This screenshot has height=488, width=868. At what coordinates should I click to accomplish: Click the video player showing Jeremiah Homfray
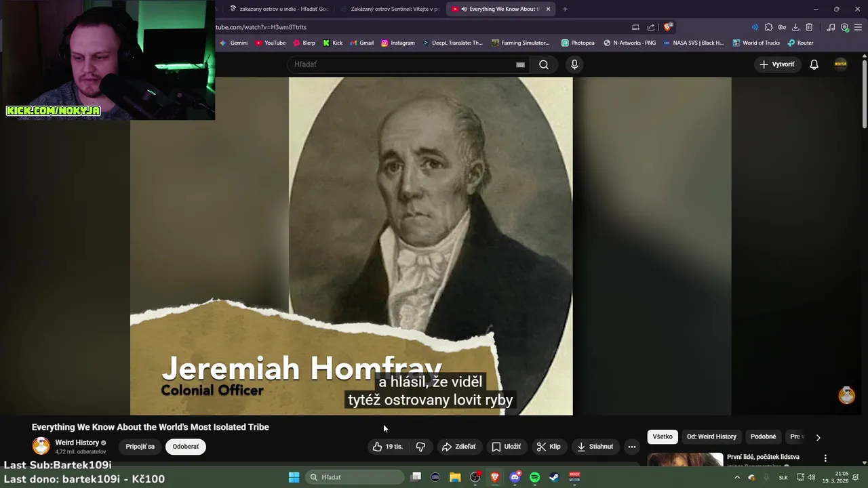point(431,245)
